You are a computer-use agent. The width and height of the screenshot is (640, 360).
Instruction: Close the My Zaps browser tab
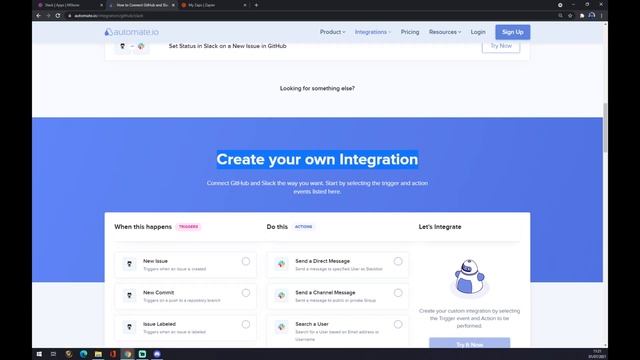pyautogui.click(x=245, y=5)
